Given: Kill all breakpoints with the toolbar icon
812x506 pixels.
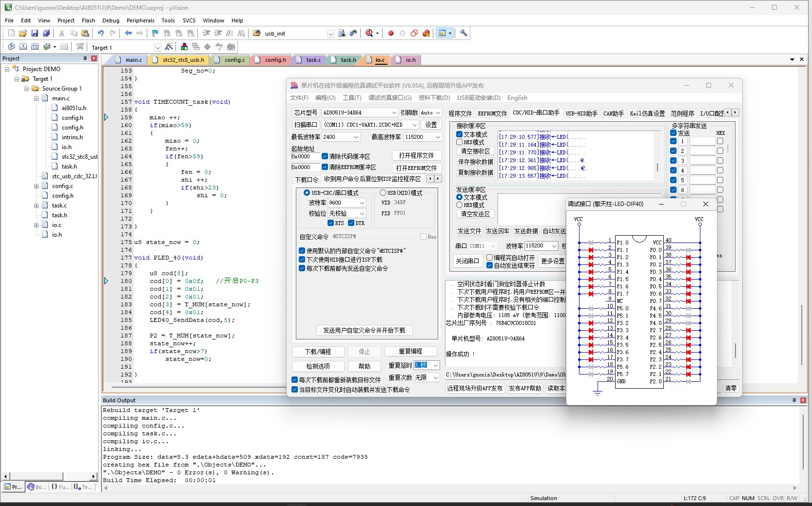Looking at the screenshot, I should (426, 33).
